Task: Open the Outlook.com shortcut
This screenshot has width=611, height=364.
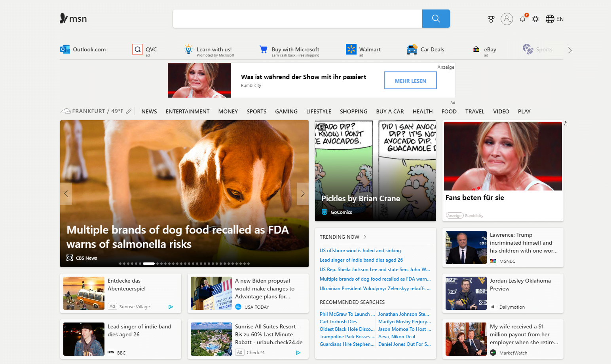Action: (83, 49)
